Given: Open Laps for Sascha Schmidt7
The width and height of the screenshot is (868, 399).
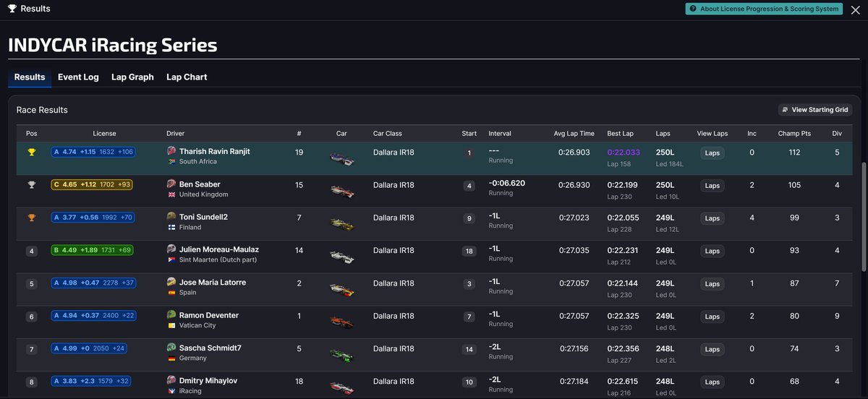Looking at the screenshot, I should pos(712,349).
